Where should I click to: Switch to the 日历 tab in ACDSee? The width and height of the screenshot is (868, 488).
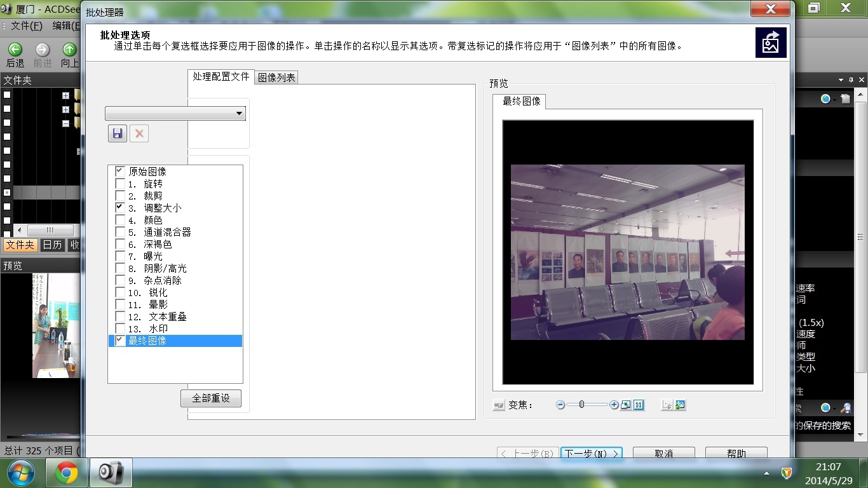coord(52,245)
